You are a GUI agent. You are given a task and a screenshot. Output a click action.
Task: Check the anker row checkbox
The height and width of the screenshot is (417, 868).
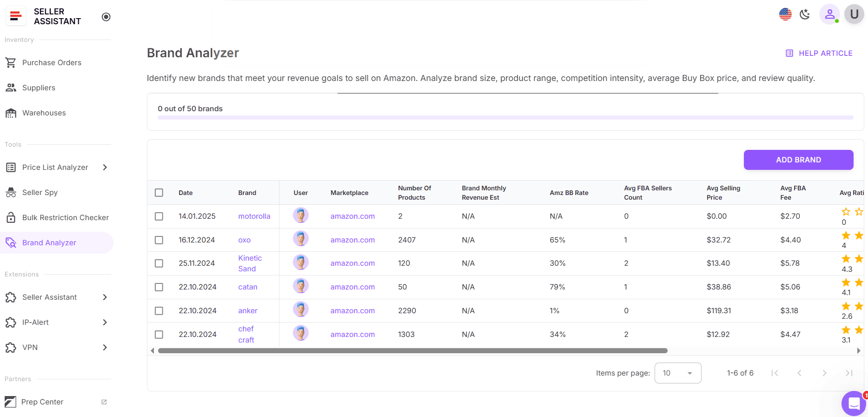click(159, 311)
